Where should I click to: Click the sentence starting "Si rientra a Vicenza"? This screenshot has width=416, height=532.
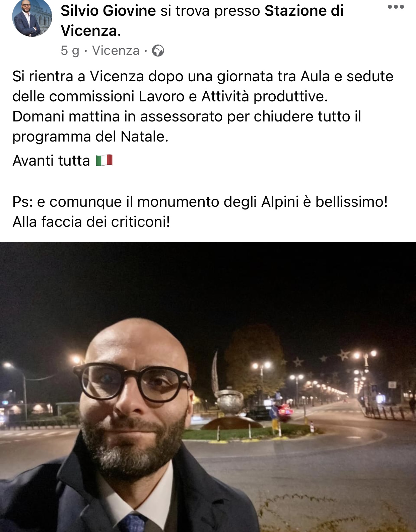coord(203,86)
